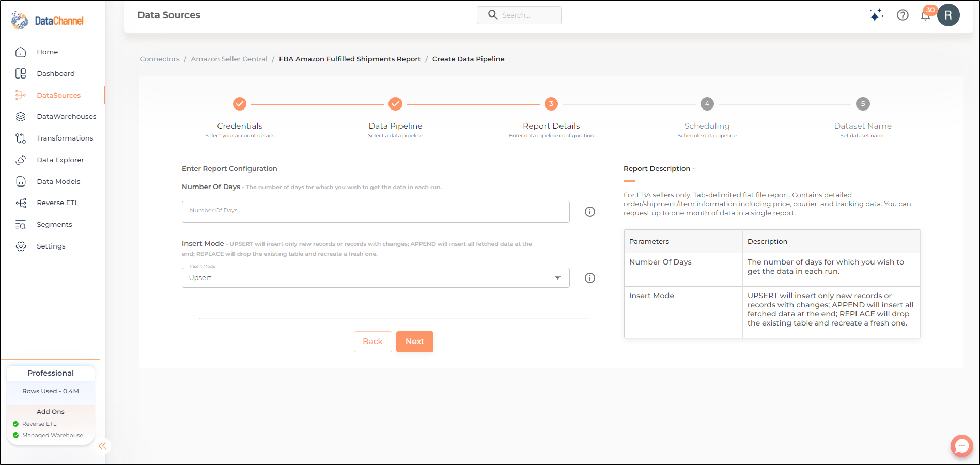
Task: Click Rows Used - 0.4M text
Action: (51, 391)
